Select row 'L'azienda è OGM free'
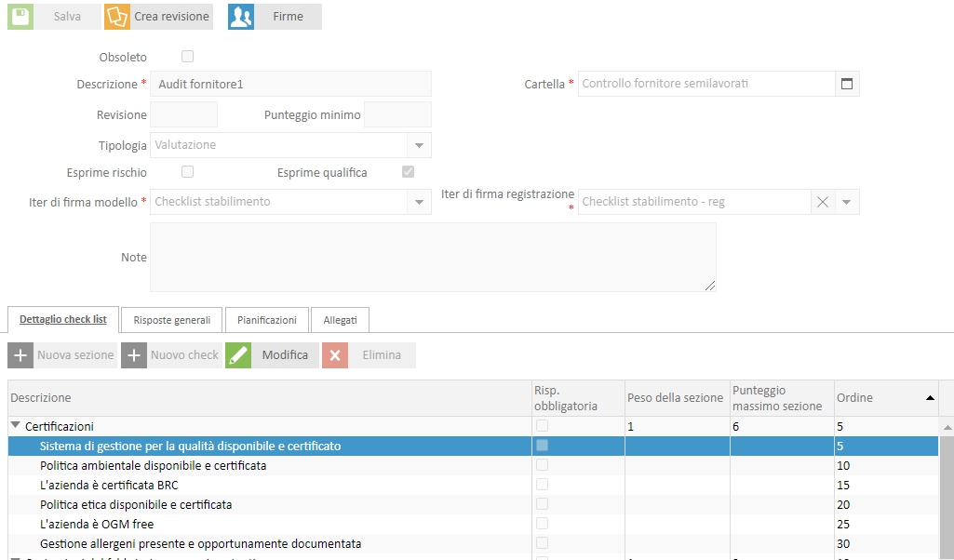This screenshot has height=560, width=954. (x=474, y=524)
